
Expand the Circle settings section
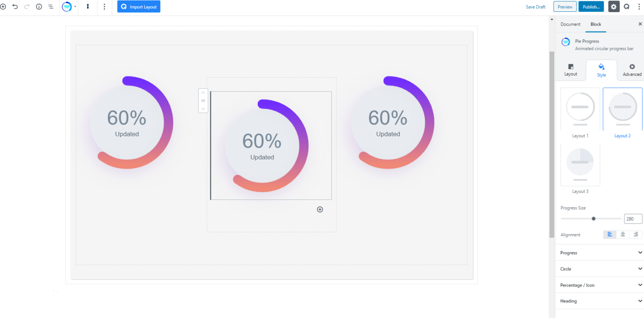tap(600, 269)
